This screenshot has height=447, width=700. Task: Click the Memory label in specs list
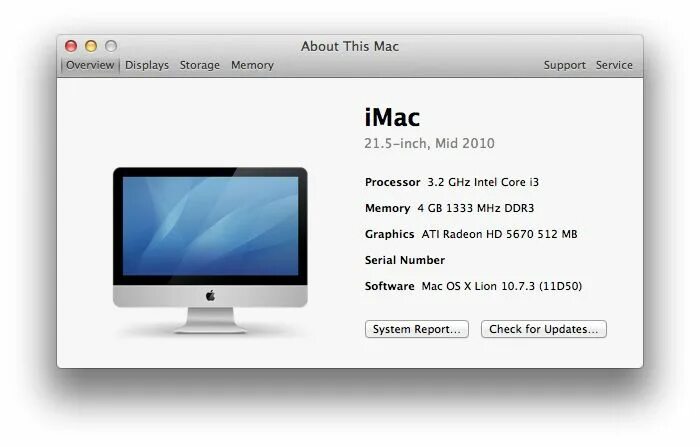388,208
